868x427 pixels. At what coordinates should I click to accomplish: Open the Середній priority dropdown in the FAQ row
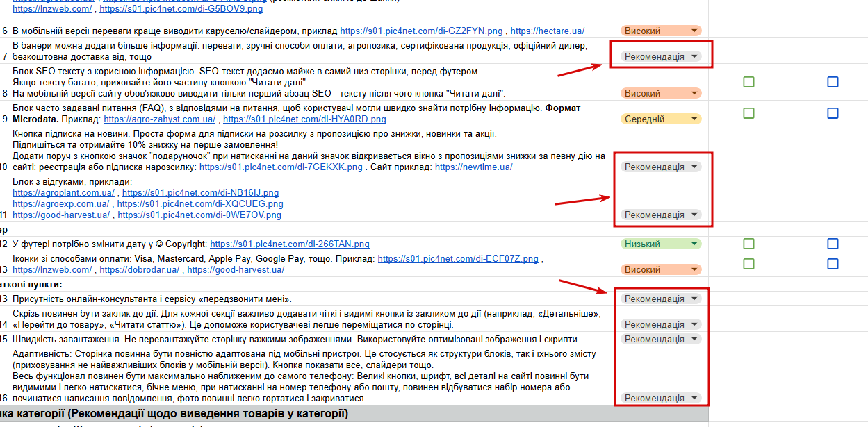point(661,119)
